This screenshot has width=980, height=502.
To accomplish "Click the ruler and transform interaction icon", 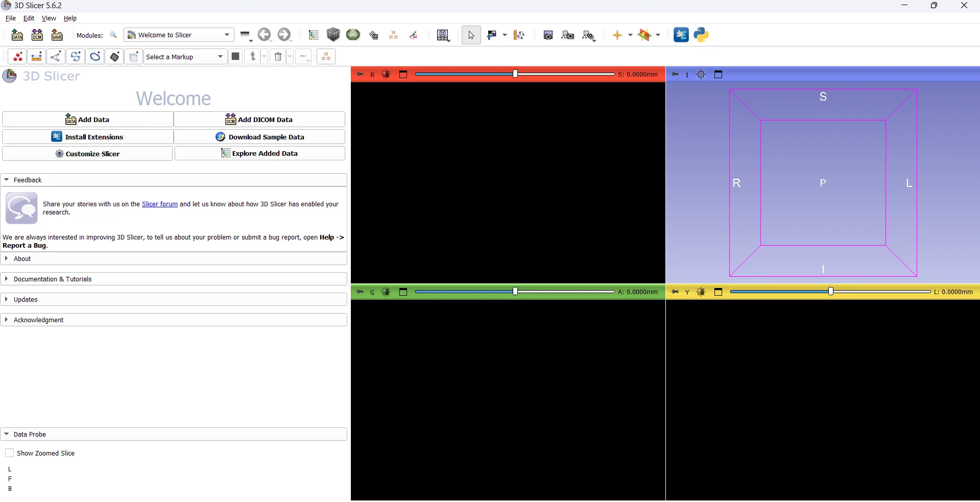I will [519, 35].
